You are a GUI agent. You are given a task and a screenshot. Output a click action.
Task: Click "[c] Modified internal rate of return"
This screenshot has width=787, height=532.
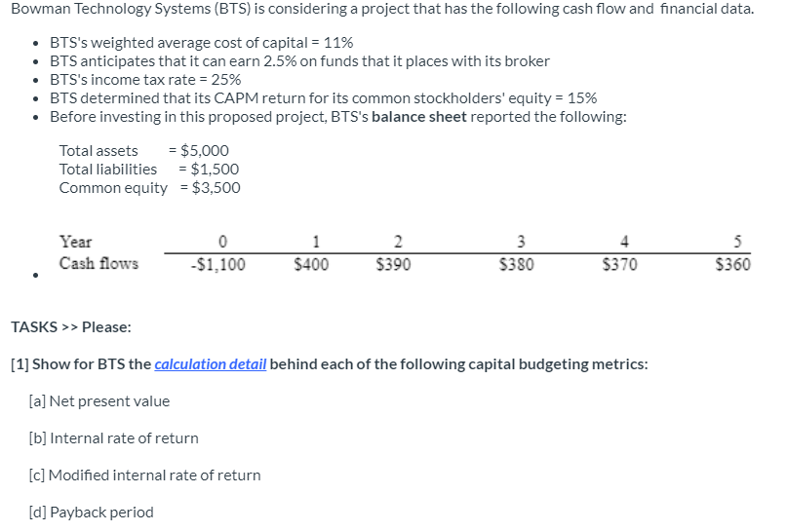[145, 475]
